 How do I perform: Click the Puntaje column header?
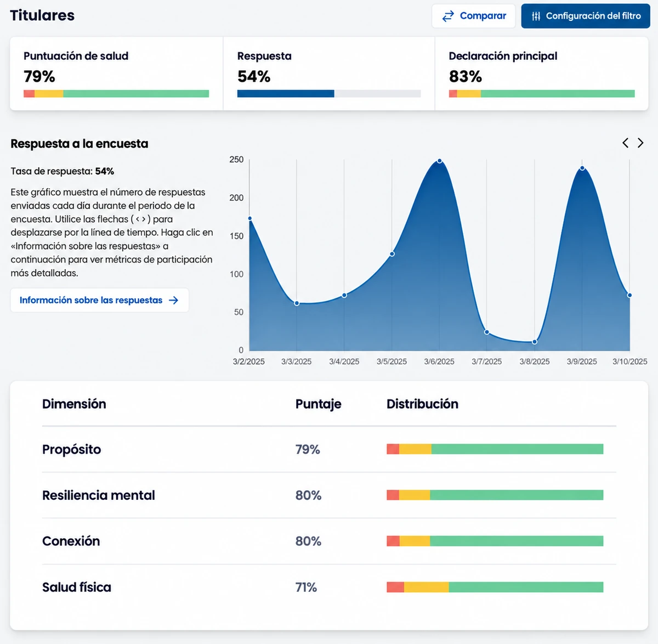point(318,404)
